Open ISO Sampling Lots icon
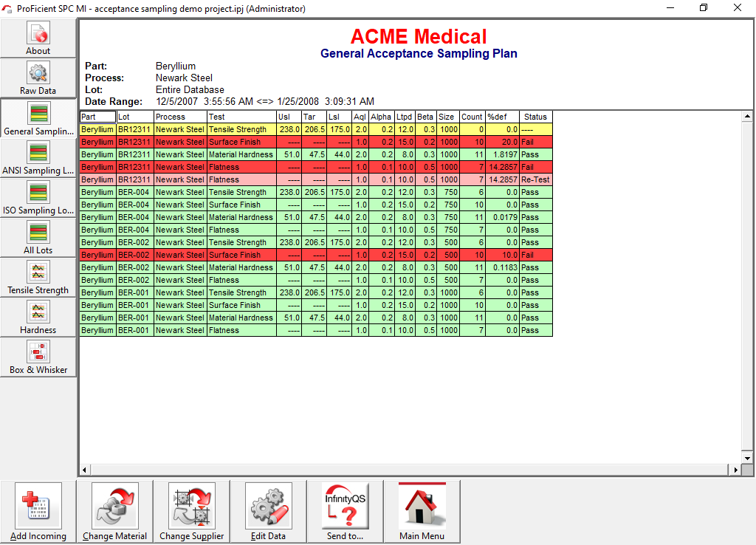The width and height of the screenshot is (756, 545). tap(38, 193)
